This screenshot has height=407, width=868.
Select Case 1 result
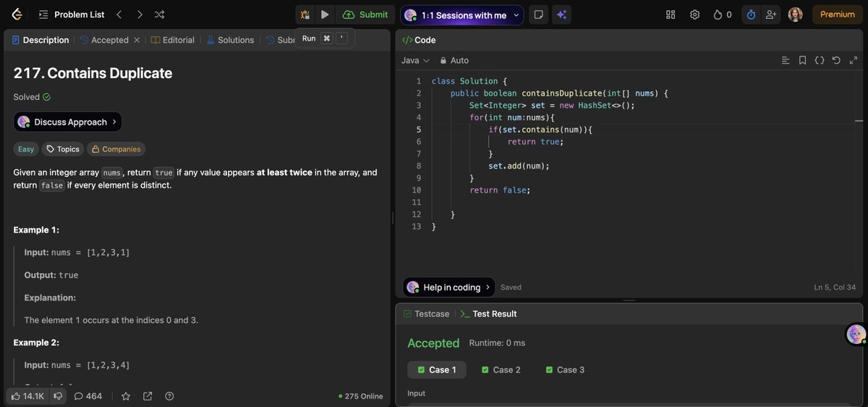(437, 369)
